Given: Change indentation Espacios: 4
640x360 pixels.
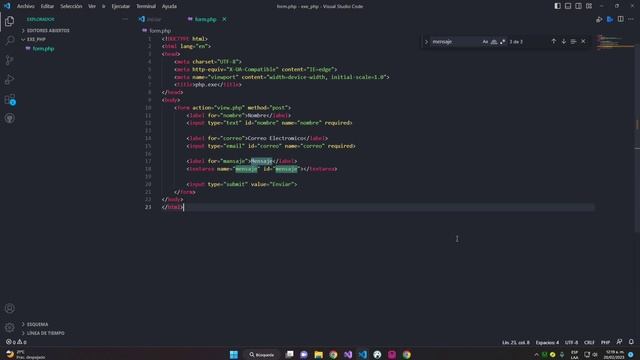Looking at the screenshot, I should (547, 342).
